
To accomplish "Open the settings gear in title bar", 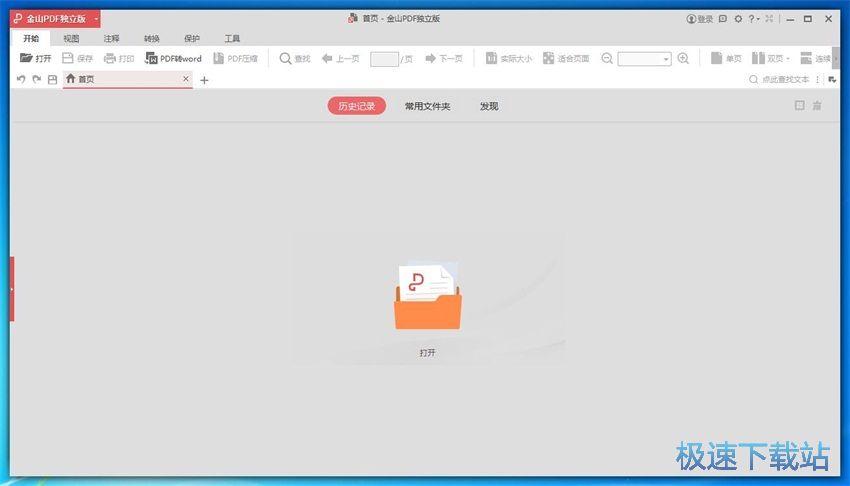I will click(x=738, y=18).
